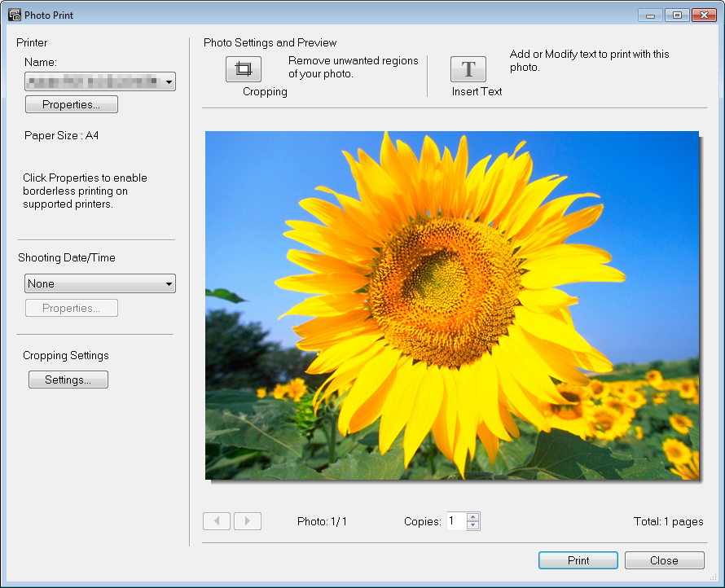Screen dimensions: 725x588
Task: Open the printer Name dropdown
Action: click(x=100, y=81)
